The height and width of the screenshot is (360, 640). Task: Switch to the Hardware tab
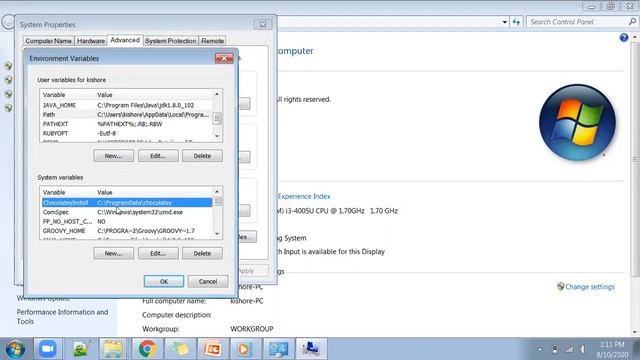91,41
